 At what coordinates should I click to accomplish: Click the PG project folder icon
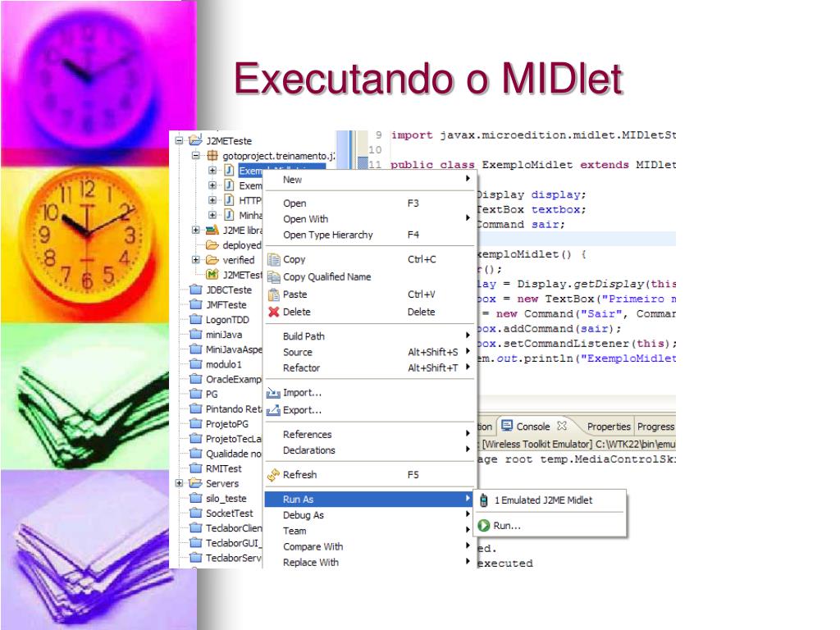pos(196,394)
